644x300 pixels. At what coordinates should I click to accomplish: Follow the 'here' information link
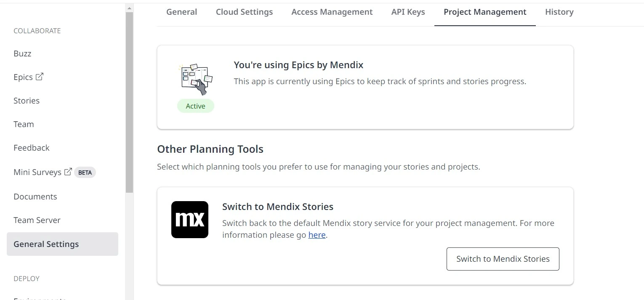tap(317, 235)
